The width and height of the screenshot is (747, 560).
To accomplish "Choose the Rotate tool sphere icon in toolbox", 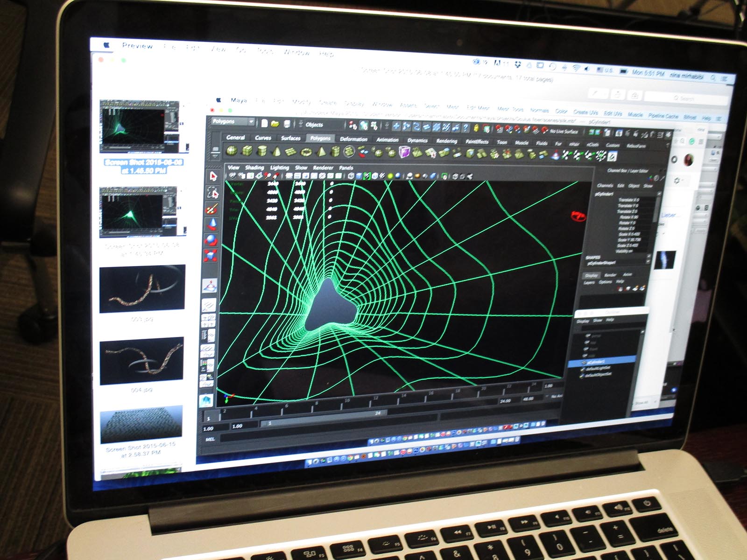I will tap(211, 240).
